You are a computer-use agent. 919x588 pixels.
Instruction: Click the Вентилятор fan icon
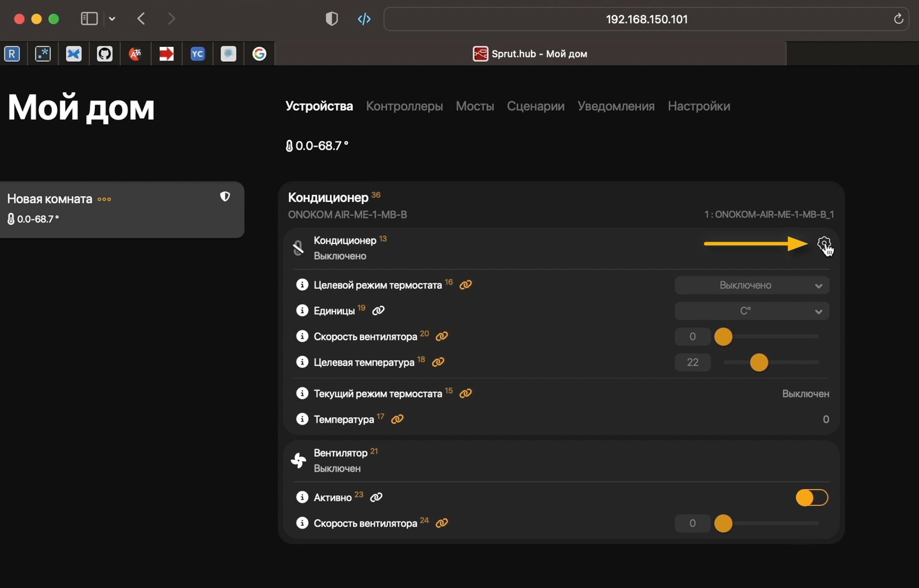(299, 460)
